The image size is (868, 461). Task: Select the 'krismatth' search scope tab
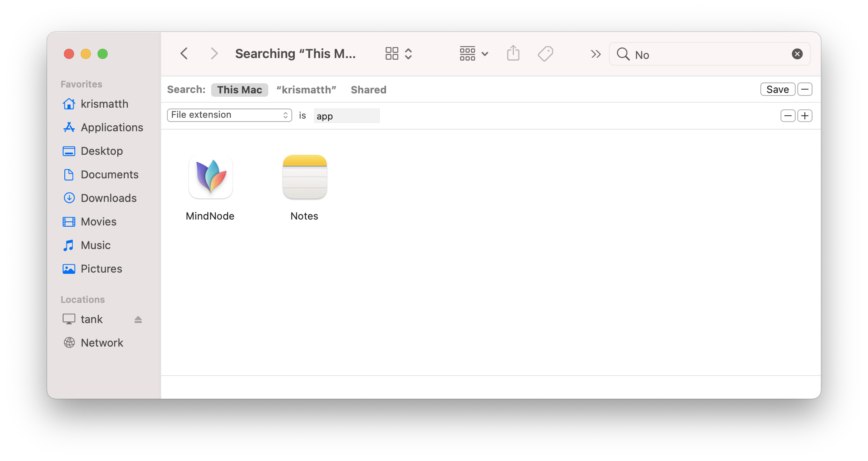(x=306, y=90)
